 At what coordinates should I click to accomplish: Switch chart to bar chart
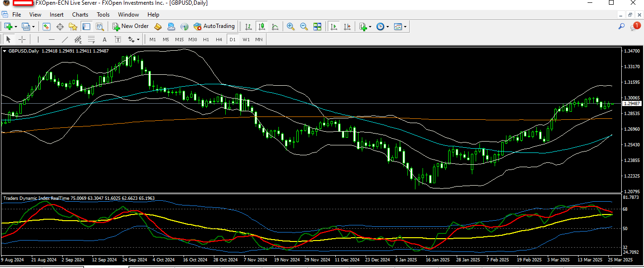(248, 27)
